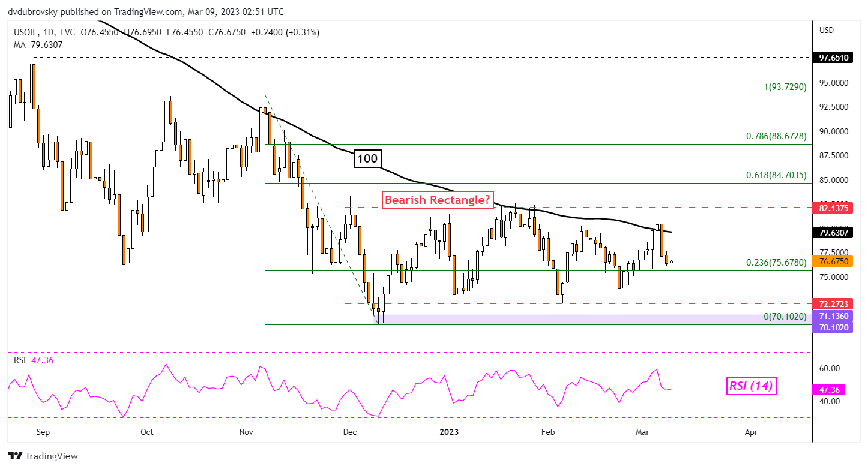Click the 76.6750 current price label

(x=833, y=261)
